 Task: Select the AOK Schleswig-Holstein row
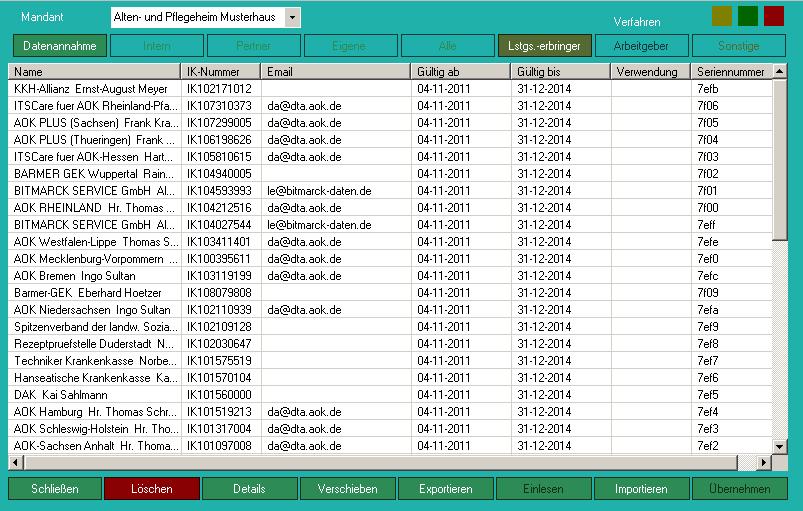(x=390, y=429)
